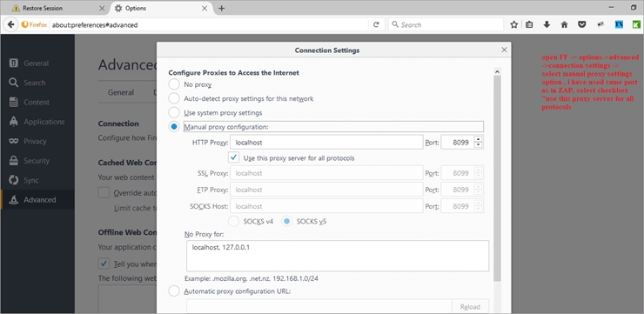The width and height of the screenshot is (644, 314).
Task: Decrease HTTP proxy port with down arrow
Action: pos(478,145)
